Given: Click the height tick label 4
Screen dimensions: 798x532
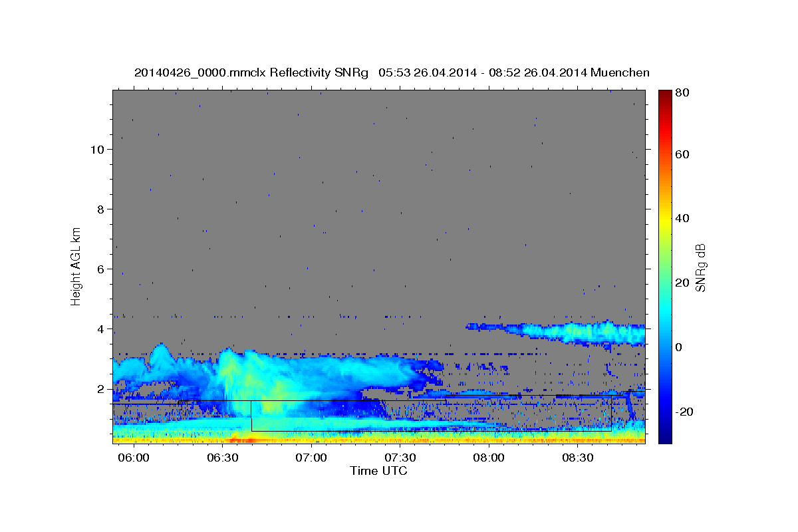Looking at the screenshot, I should coord(100,329).
